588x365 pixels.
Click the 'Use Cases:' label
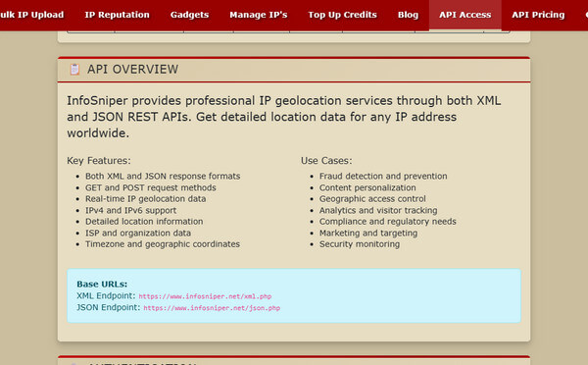pos(326,161)
